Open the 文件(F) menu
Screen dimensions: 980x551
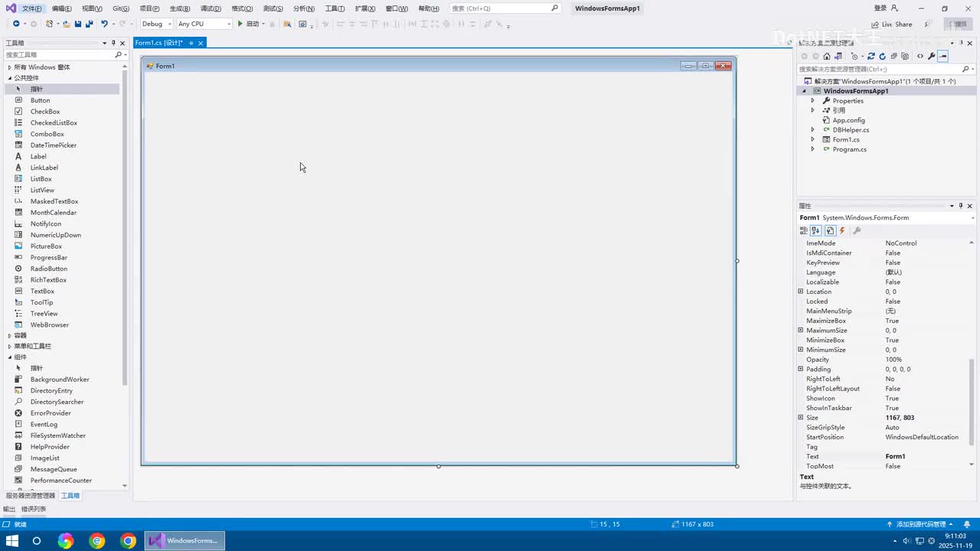32,8
